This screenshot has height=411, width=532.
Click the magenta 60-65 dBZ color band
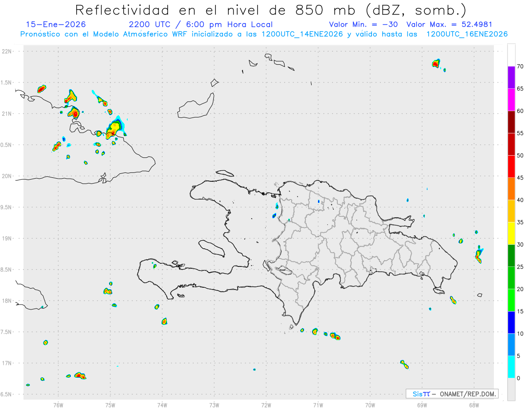click(511, 100)
